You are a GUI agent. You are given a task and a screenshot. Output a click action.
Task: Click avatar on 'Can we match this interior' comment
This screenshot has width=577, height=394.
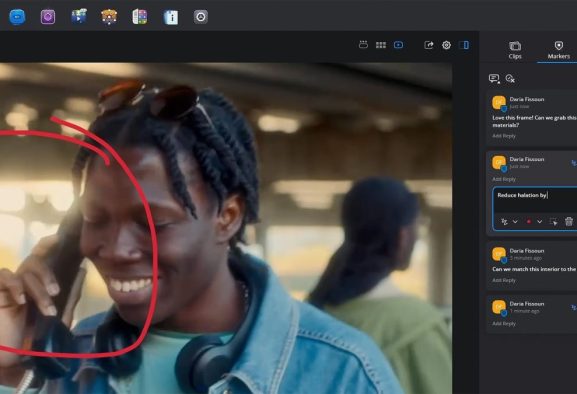coord(499,255)
